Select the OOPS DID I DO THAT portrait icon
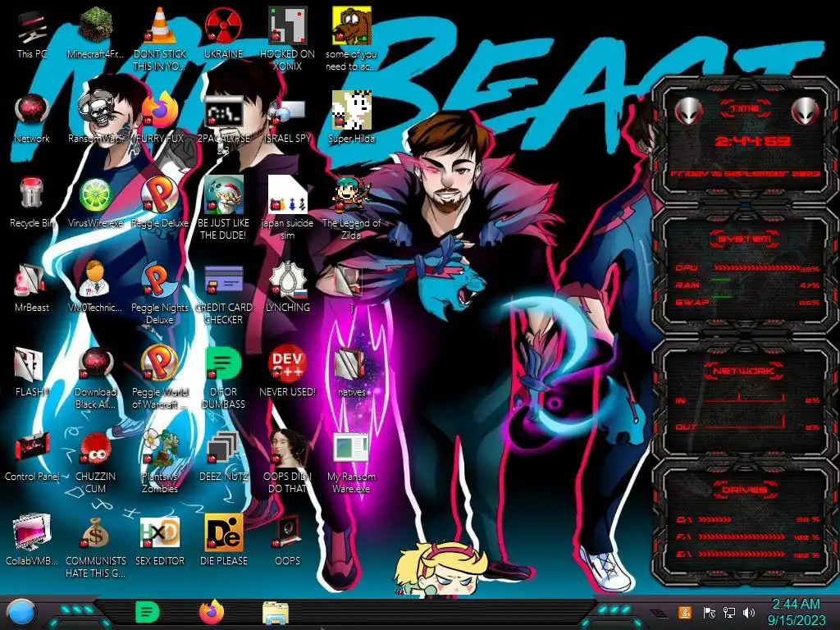This screenshot has width=840, height=630. pos(288,449)
